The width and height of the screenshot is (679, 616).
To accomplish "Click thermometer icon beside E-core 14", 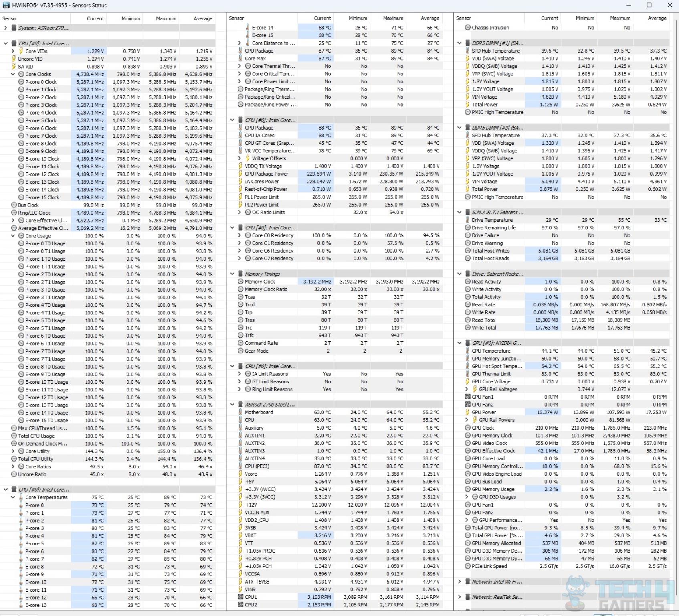I will 247,28.
